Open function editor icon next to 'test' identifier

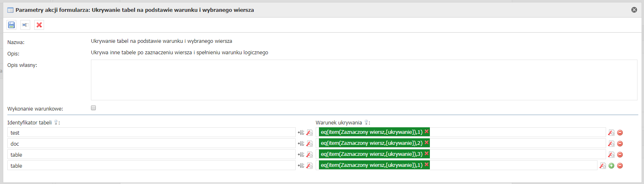click(x=310, y=133)
